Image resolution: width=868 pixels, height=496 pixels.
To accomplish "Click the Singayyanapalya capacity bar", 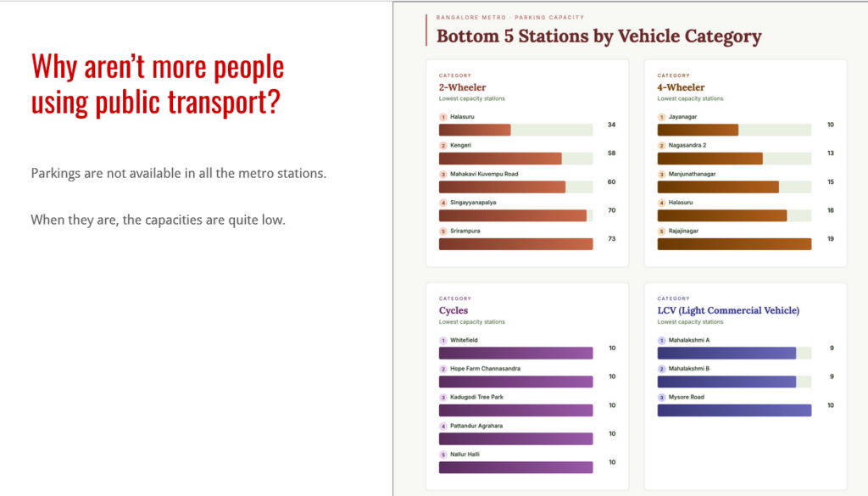I will pyautogui.click(x=513, y=215).
